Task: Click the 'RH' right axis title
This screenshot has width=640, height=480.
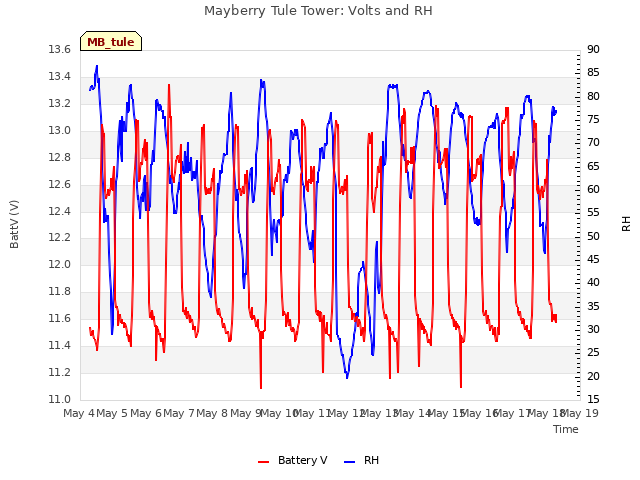Action: pos(626,224)
